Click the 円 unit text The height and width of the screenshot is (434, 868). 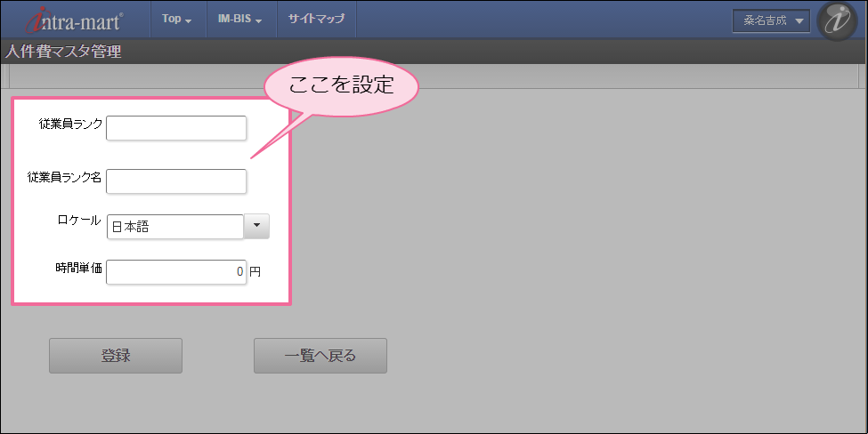coord(255,271)
